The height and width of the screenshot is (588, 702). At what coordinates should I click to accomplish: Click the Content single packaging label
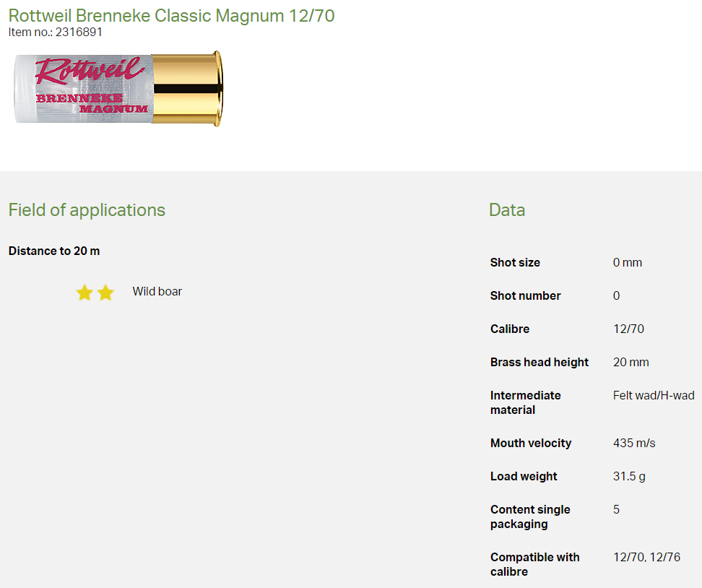(530, 516)
